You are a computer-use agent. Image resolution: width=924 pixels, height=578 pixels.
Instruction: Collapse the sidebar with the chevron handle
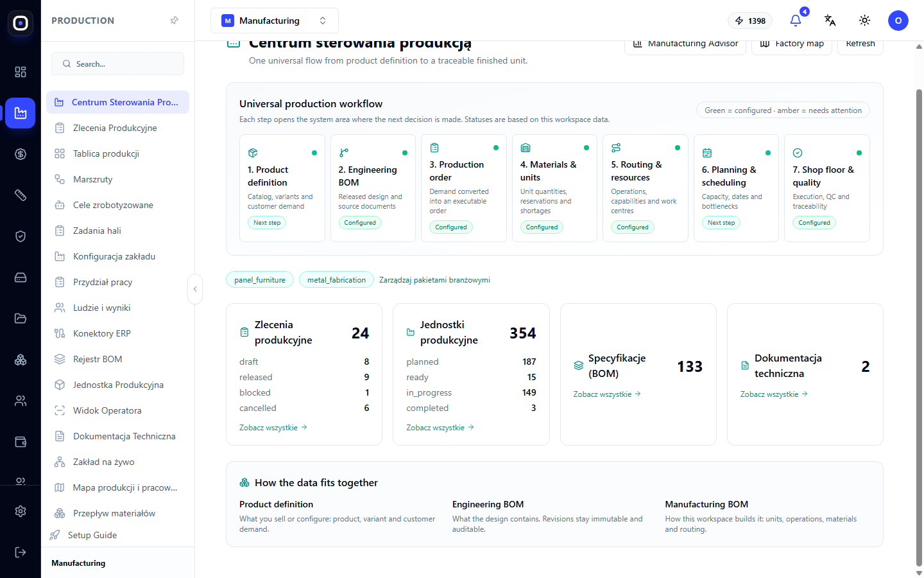(195, 289)
